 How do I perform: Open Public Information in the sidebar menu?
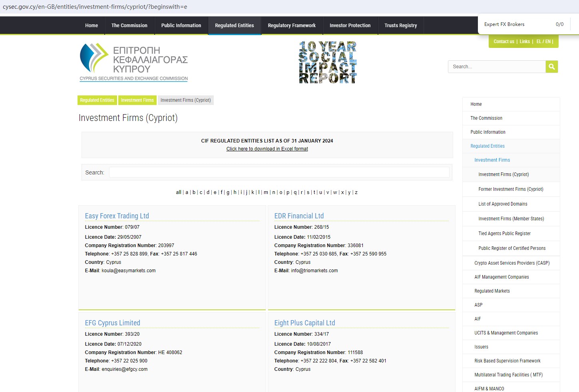pyautogui.click(x=511, y=132)
